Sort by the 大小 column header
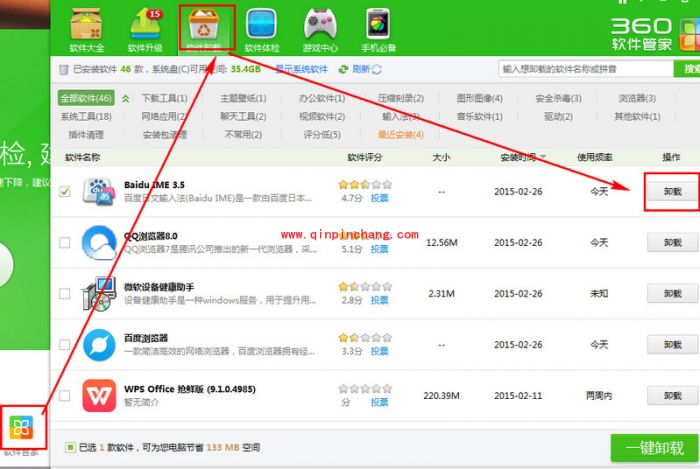Viewport: 700px width, 469px height. click(x=441, y=157)
